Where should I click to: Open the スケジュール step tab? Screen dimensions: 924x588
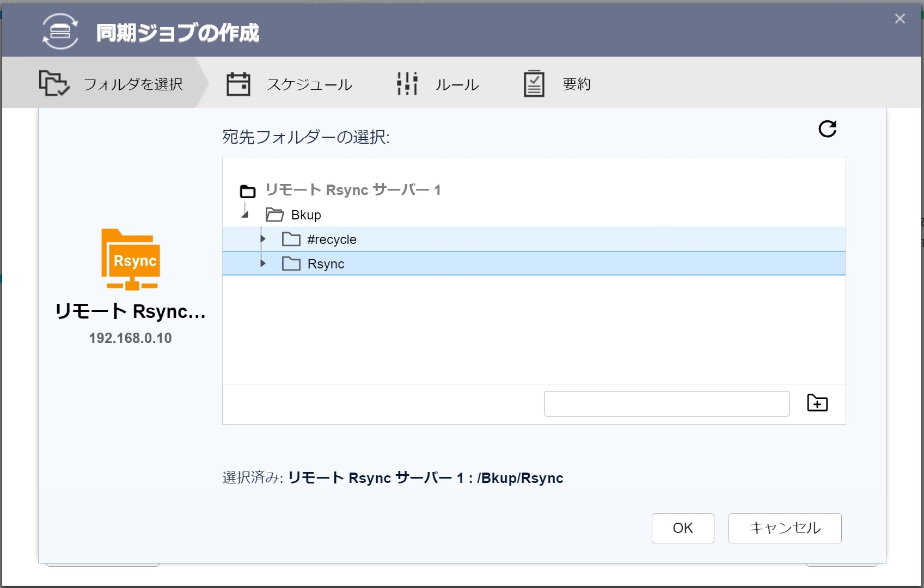[309, 84]
